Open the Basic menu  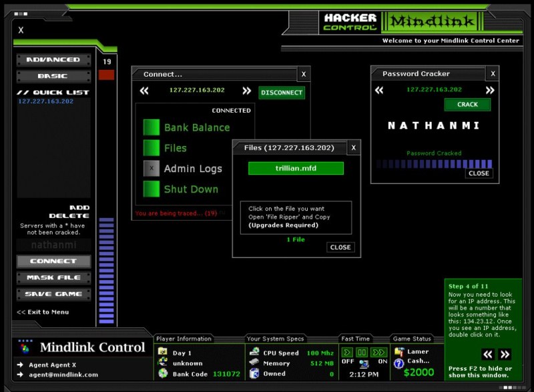pos(53,76)
